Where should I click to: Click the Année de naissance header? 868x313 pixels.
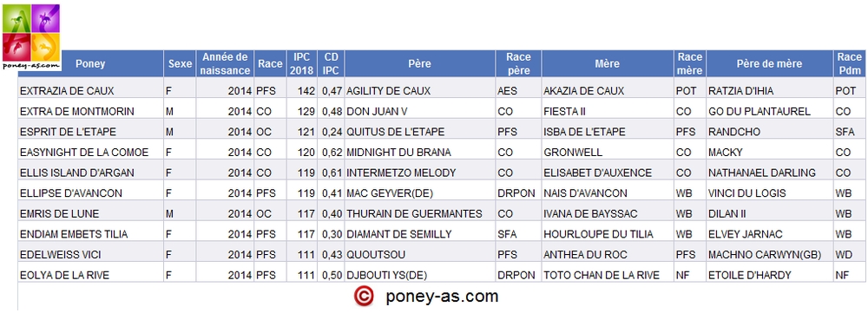[x=226, y=63]
